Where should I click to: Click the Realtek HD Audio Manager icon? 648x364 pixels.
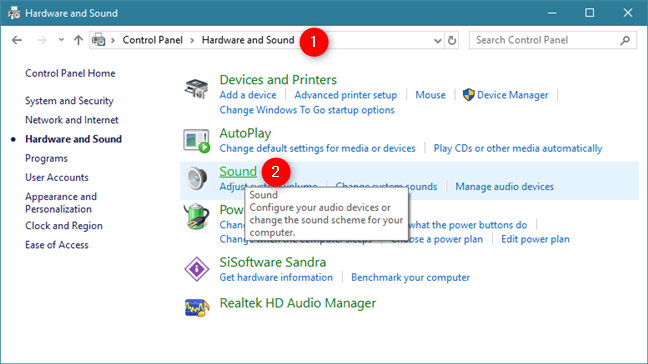coord(196,307)
